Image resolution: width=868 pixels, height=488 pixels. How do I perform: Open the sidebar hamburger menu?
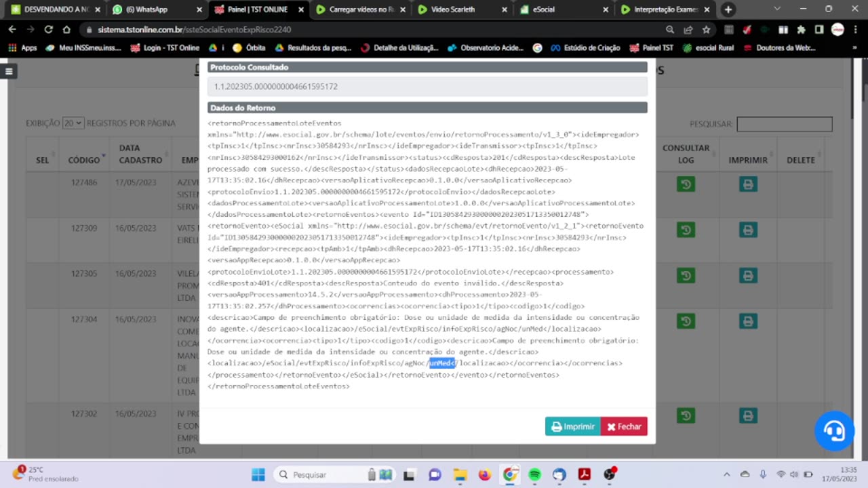(x=9, y=71)
